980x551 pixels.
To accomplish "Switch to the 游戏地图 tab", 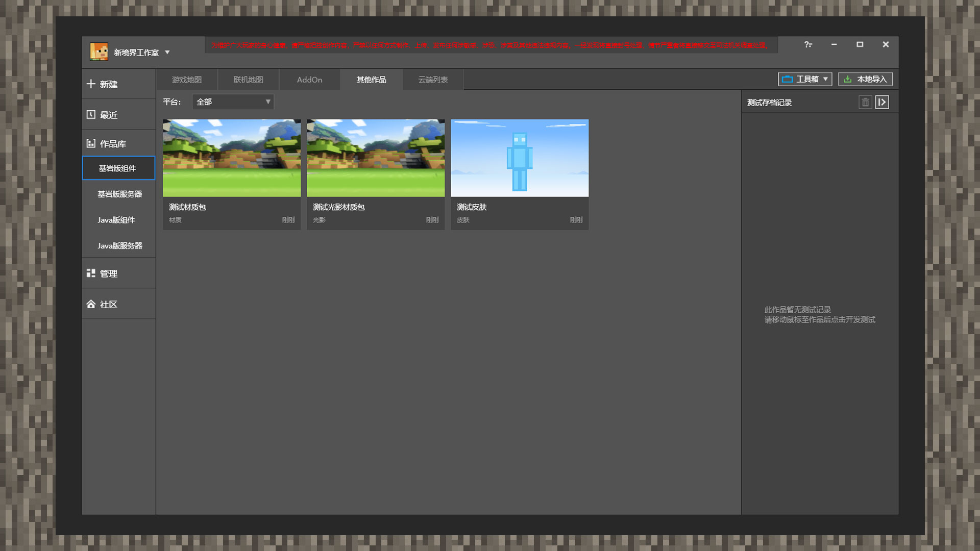I will tap(187, 80).
